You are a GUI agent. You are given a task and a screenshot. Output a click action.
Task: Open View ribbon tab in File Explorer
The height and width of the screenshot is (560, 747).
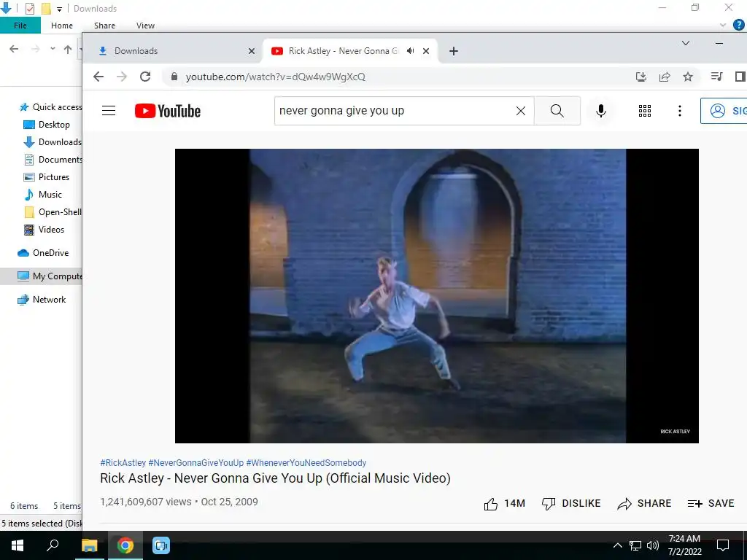[x=145, y=26]
